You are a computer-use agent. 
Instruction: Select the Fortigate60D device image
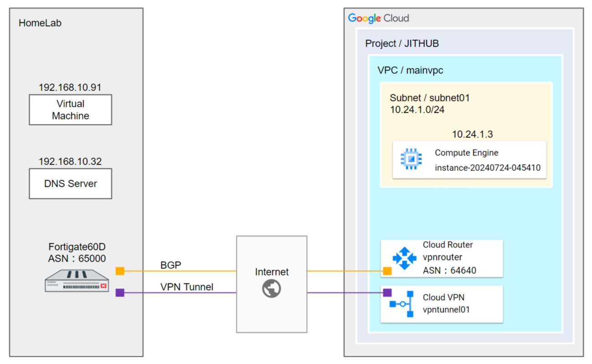click(x=77, y=281)
